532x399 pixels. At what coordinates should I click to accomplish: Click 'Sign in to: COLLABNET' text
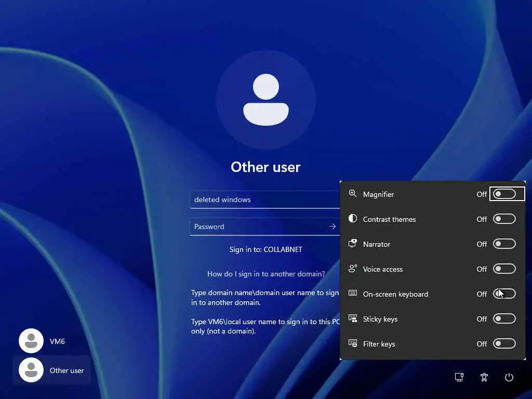point(265,249)
